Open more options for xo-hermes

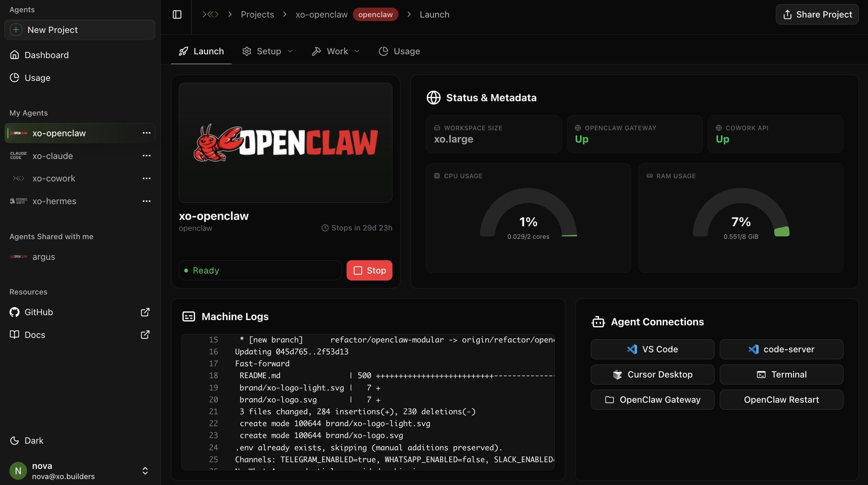tap(146, 201)
